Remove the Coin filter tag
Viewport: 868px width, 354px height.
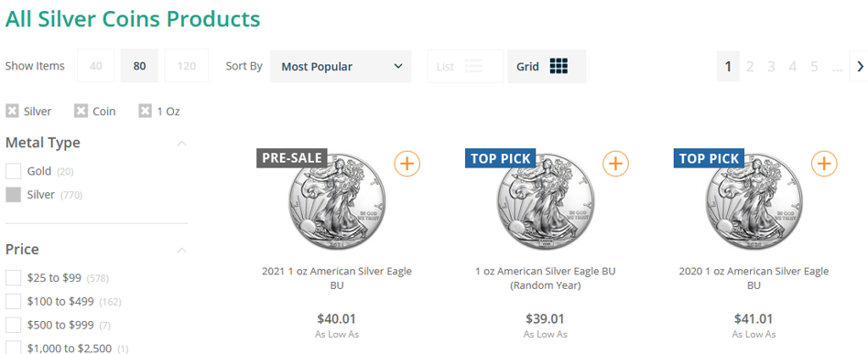(81, 112)
